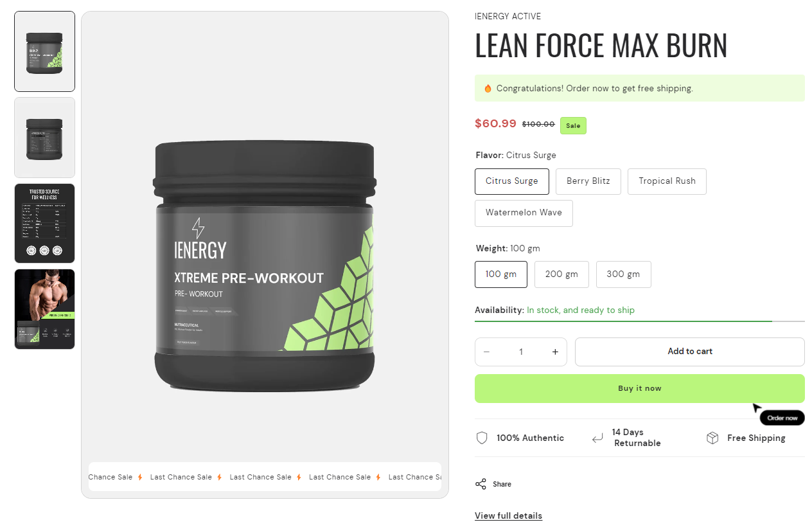The width and height of the screenshot is (812, 529).
Task: Click the share icon
Action: [x=481, y=484]
